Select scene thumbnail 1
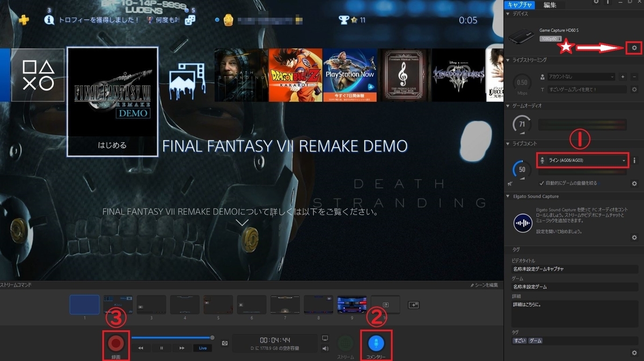This screenshot has width=644, height=361. tap(84, 305)
